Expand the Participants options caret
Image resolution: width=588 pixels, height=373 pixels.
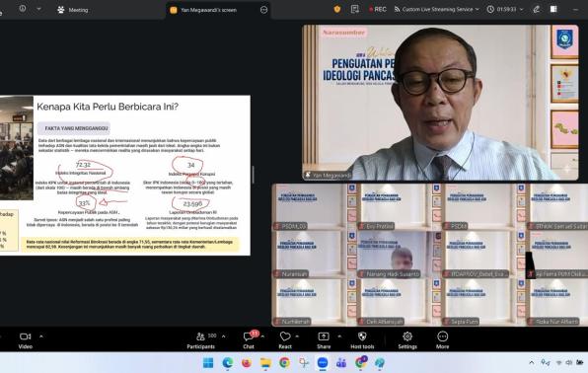(x=224, y=336)
